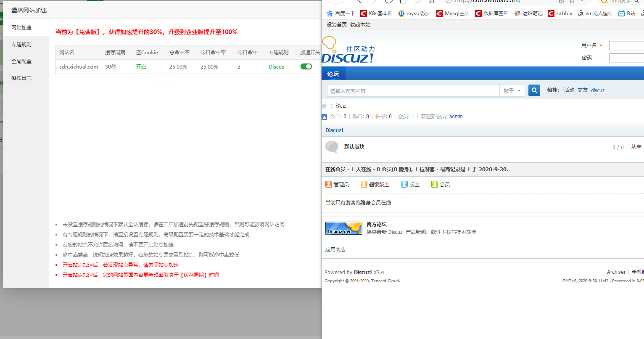Click the 活动 hot search link
Image resolution: width=644 pixels, height=339 pixels.
coord(569,90)
